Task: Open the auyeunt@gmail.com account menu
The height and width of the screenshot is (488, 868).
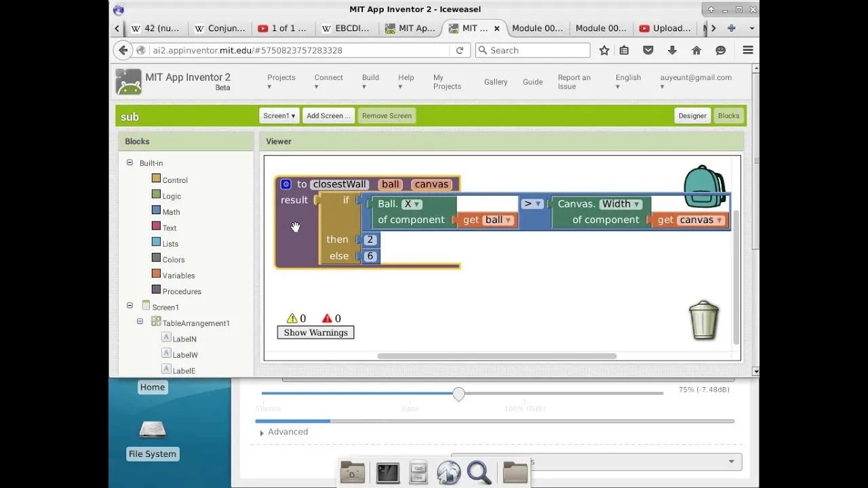Action: coord(696,81)
